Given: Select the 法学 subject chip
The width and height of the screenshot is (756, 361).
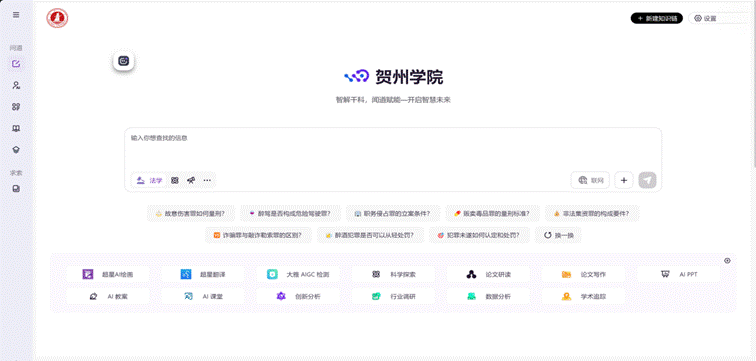Looking at the screenshot, I should 149,180.
